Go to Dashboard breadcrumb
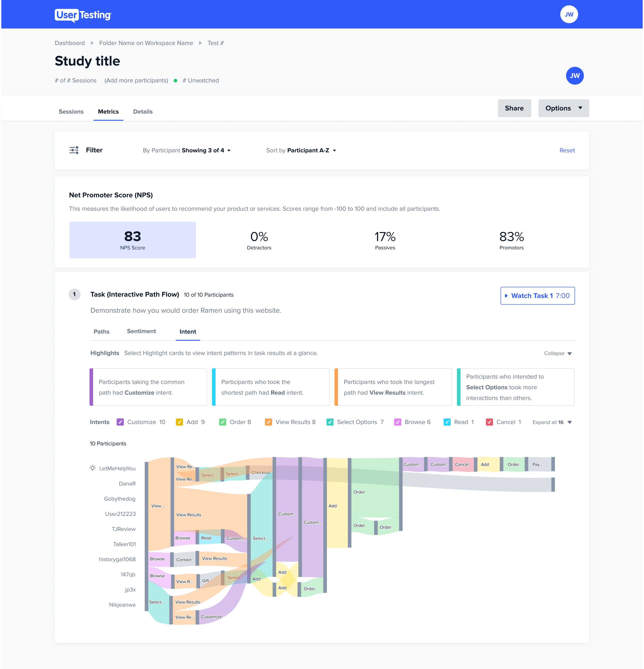Viewport: 644px width, 669px height. [x=70, y=43]
